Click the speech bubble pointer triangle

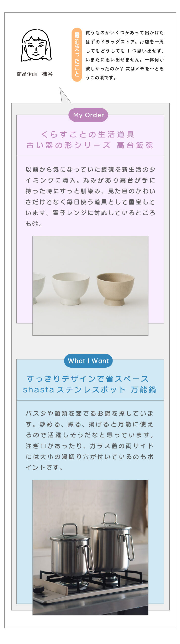tap(64, 97)
